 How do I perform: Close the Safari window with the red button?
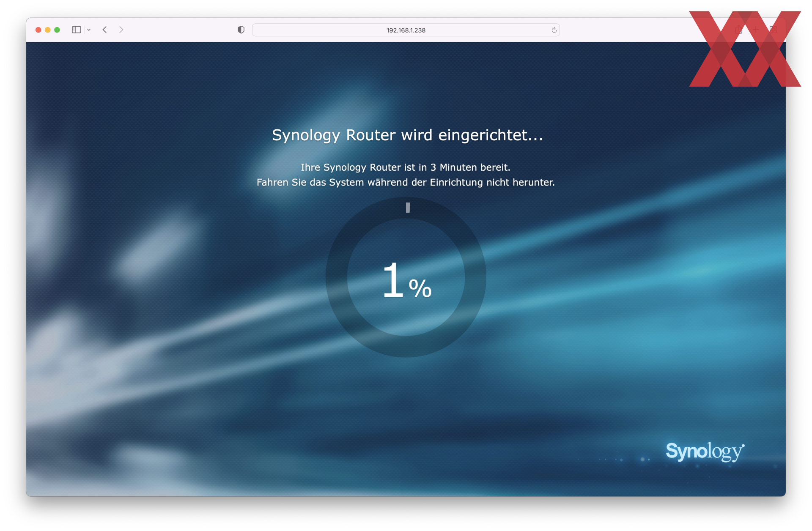click(38, 30)
